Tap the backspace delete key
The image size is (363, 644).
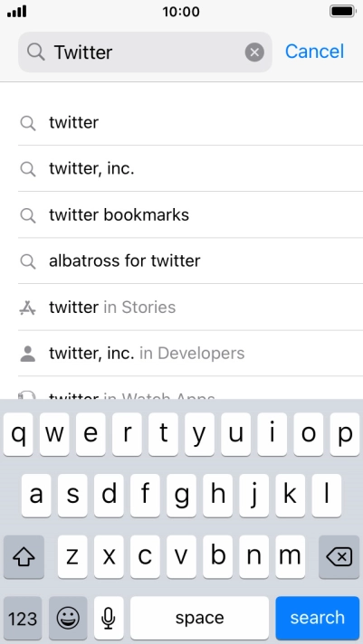click(339, 557)
